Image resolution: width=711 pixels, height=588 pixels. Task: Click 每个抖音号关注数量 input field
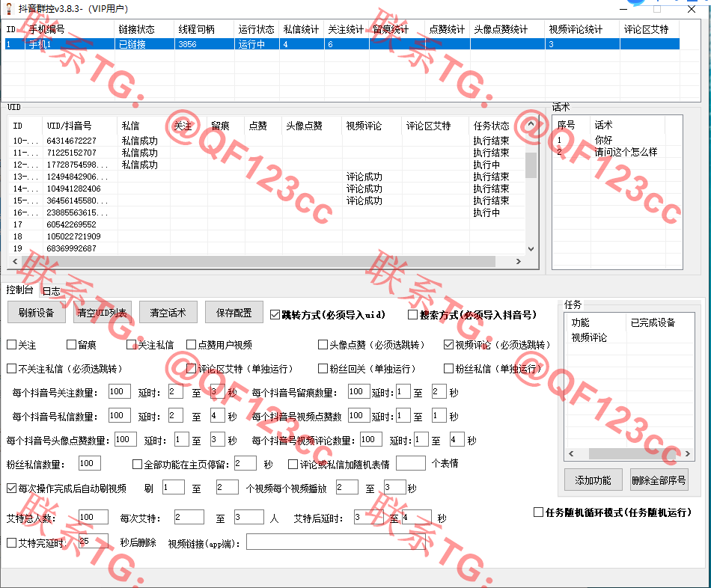[120, 392]
